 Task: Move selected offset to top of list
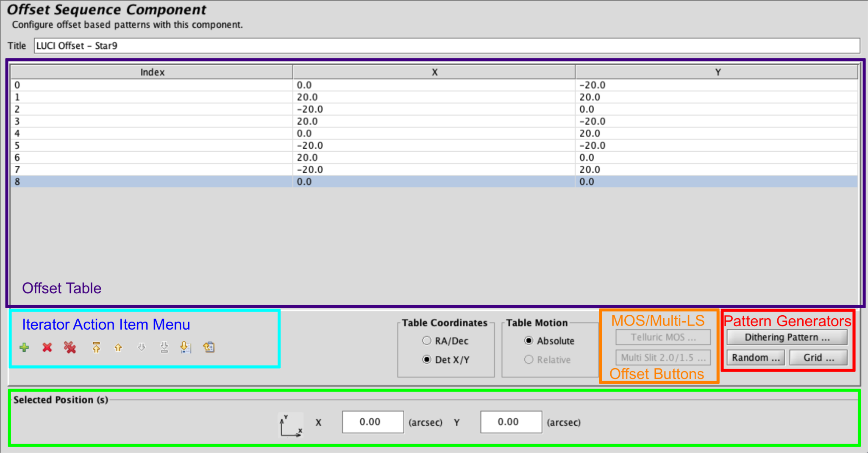coord(96,347)
